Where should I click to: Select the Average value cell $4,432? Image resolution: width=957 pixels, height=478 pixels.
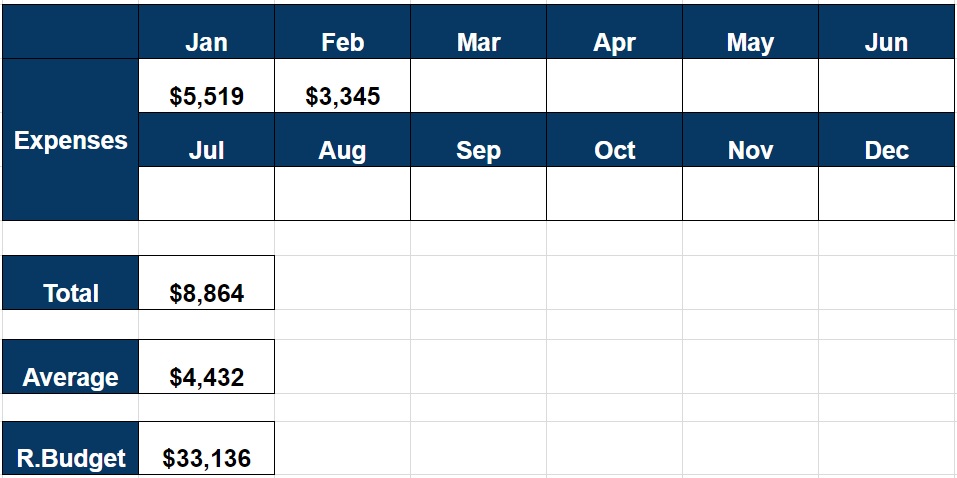tap(206, 366)
